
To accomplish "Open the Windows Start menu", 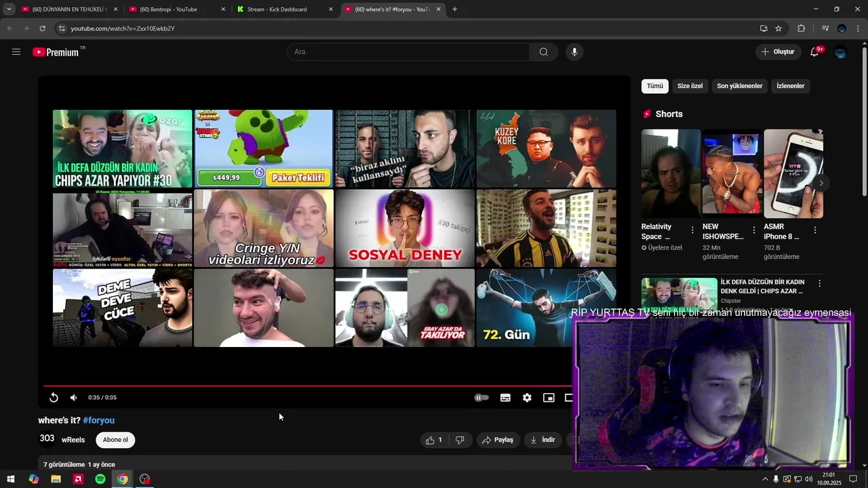I will [x=11, y=479].
